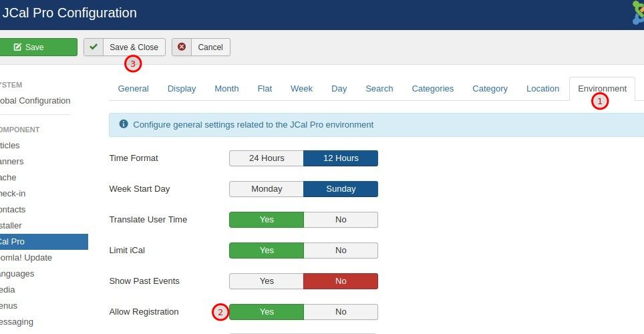Open the General tab
Viewport: 644px width, 334px height.
click(133, 89)
